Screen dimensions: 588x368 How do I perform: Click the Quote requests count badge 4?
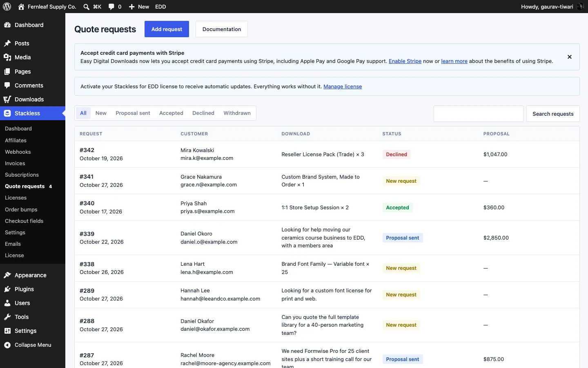[51, 186]
